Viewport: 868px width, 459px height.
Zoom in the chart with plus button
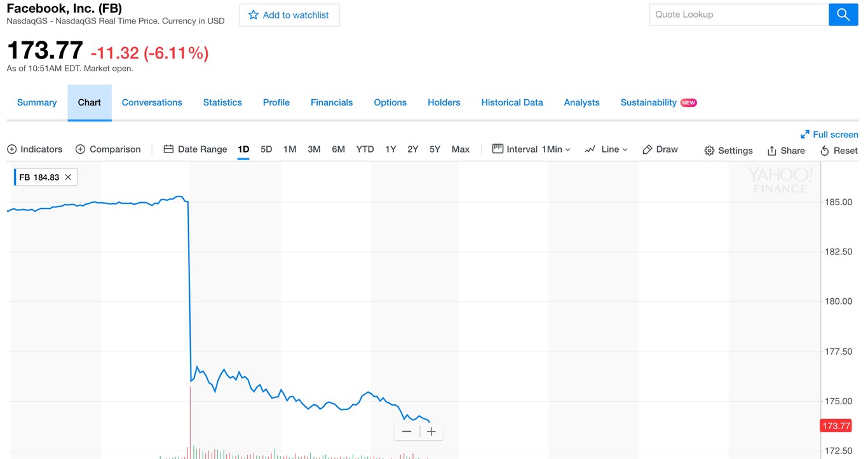[x=431, y=432]
